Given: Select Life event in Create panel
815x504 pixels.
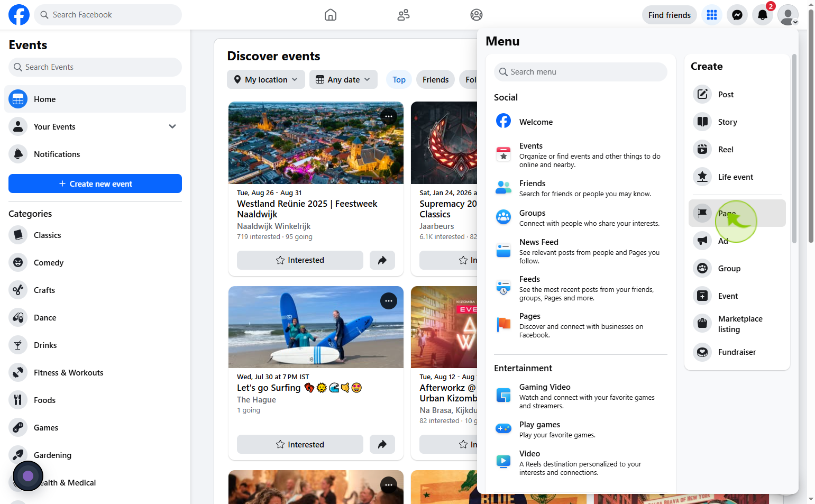Looking at the screenshot, I should tap(737, 177).
